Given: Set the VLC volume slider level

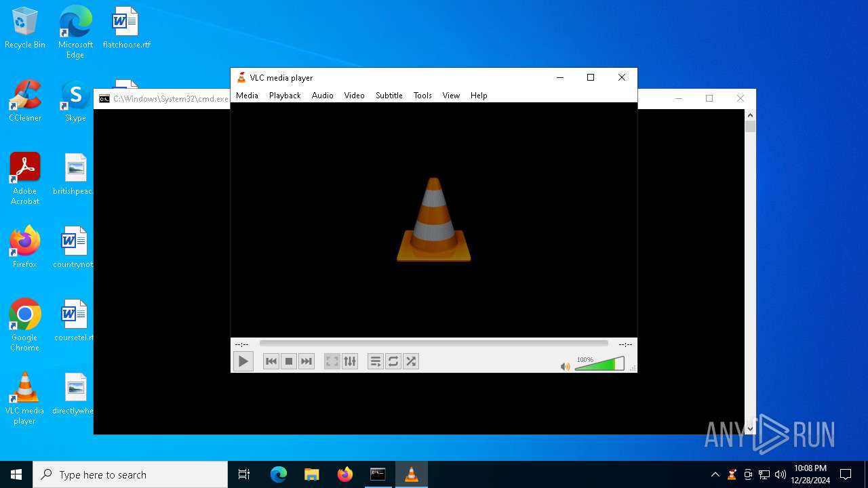Looking at the screenshot, I should pyautogui.click(x=599, y=364).
